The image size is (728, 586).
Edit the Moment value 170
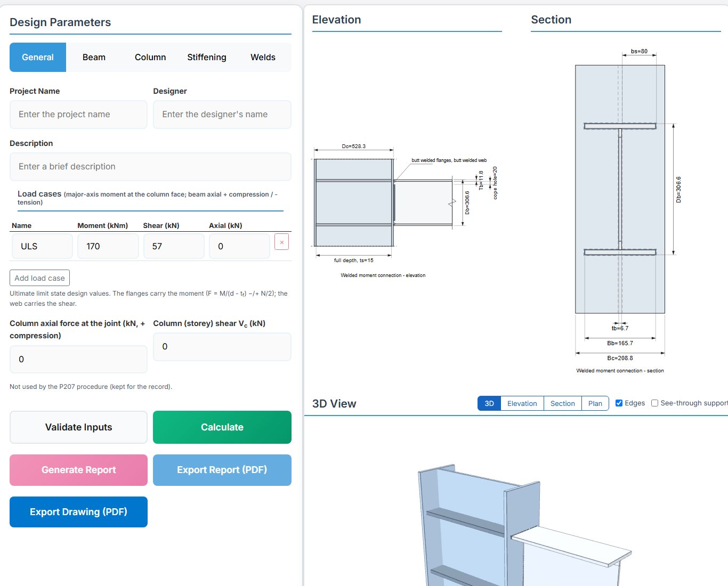pos(108,246)
